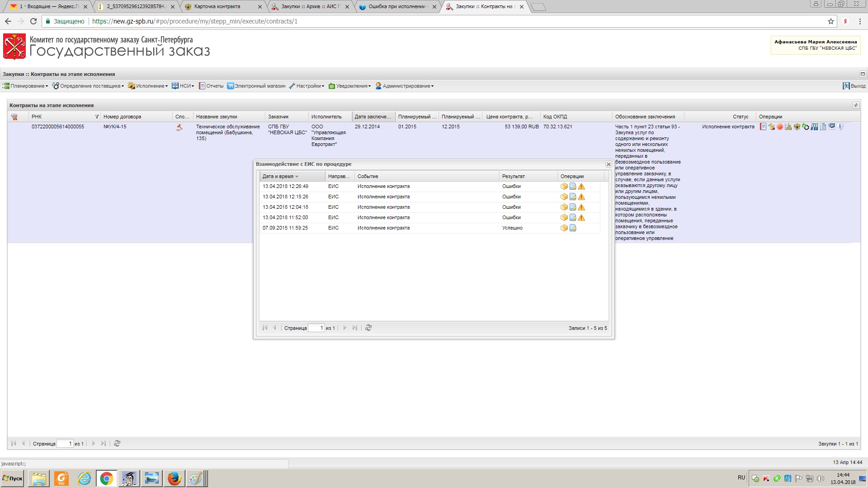Click blue info bubble icon in operations
Screen dimensions: 868x488
pyautogui.click(x=840, y=127)
